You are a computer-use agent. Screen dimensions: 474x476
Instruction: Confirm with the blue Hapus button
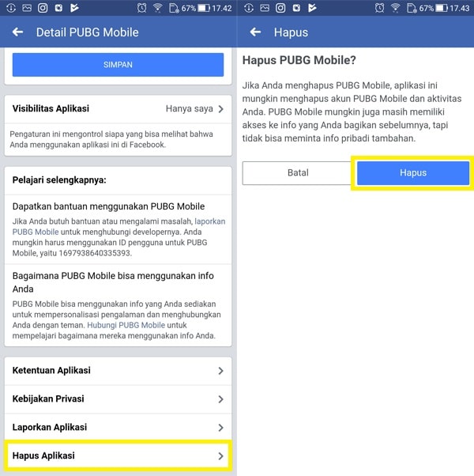tap(413, 172)
